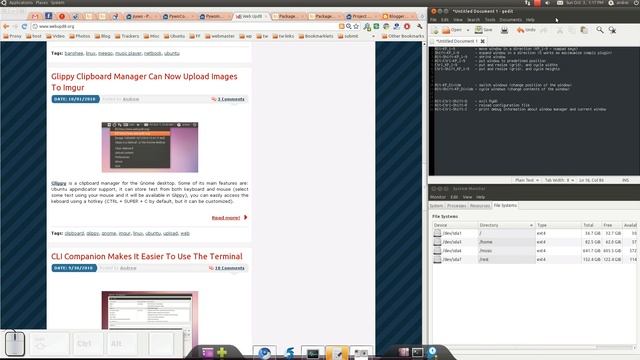Click the browser Back arrow
The height and width of the screenshot is (360, 640).
6,26
